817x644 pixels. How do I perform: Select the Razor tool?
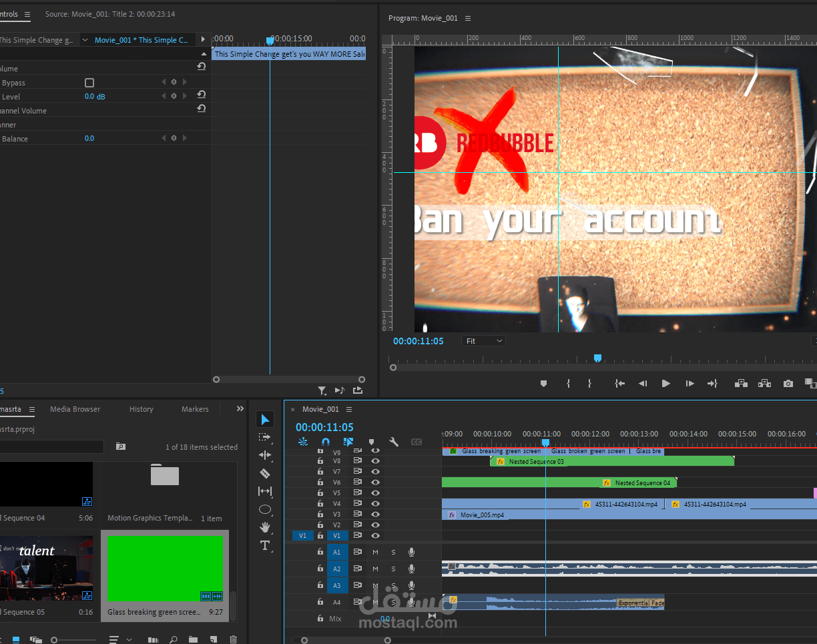tap(265, 473)
